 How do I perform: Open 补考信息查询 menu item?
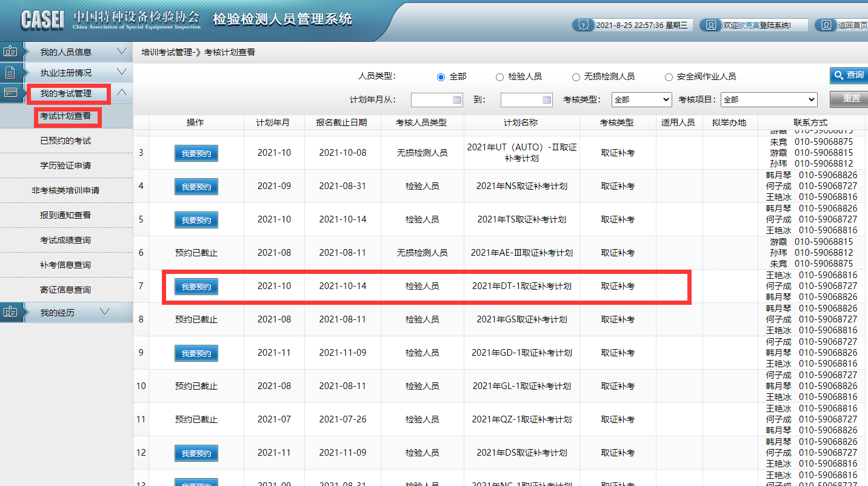click(x=65, y=265)
